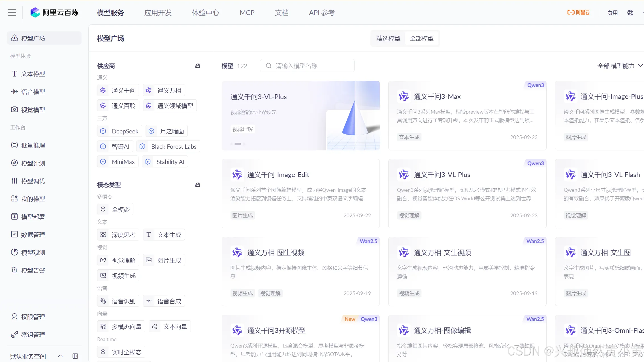Clear the 模态类型 filter with the eraser icon
The height and width of the screenshot is (362, 644).
click(x=198, y=185)
